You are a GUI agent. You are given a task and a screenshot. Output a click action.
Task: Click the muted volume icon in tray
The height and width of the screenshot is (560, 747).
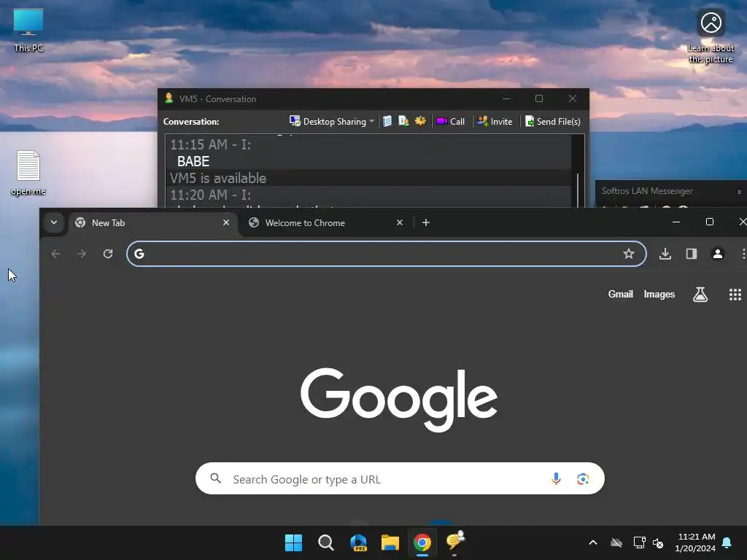click(x=659, y=542)
